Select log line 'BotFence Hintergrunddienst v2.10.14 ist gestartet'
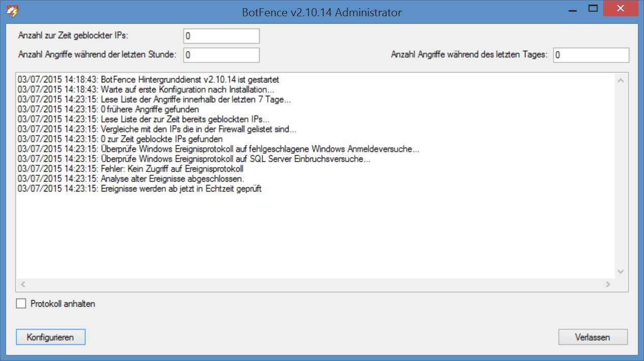 click(148, 80)
